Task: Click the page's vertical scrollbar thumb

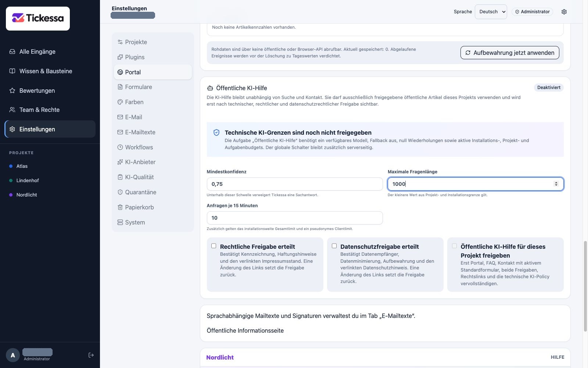Action: tap(585, 286)
